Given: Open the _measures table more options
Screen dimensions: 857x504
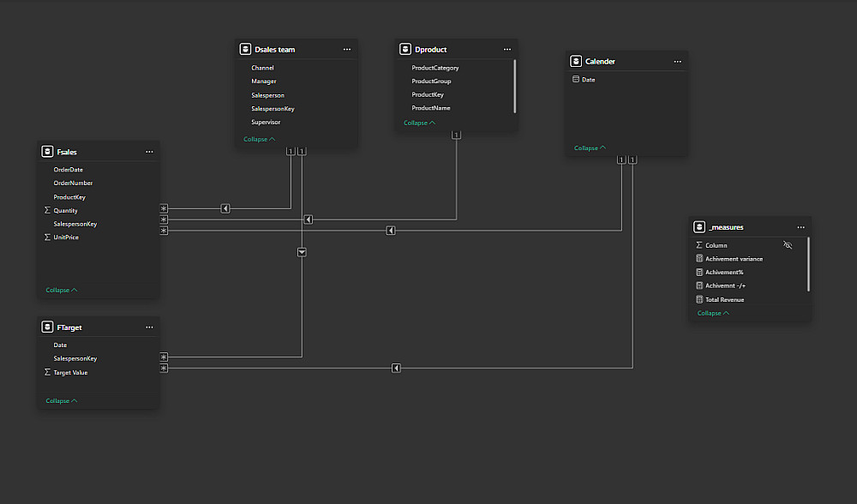Looking at the screenshot, I should pos(800,227).
